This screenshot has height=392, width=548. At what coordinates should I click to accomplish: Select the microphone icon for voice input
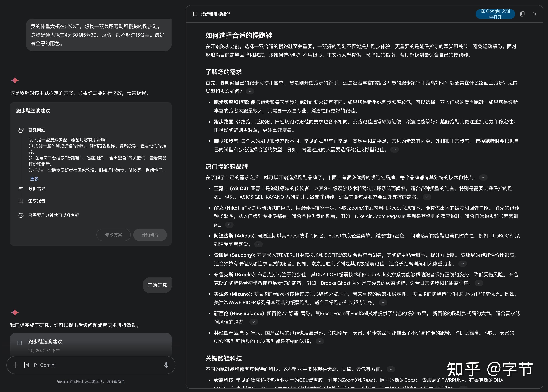click(166, 365)
